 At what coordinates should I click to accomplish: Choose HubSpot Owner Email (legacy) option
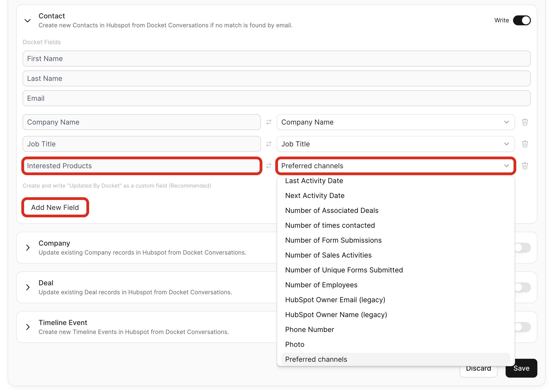[x=396, y=300]
